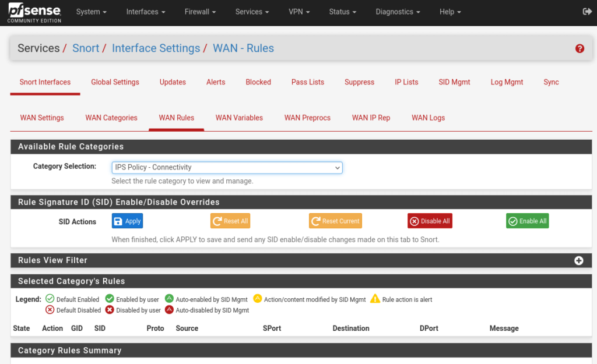Click the logout arrow icon in the navbar
Screen dimensions: 597x364
click(587, 12)
